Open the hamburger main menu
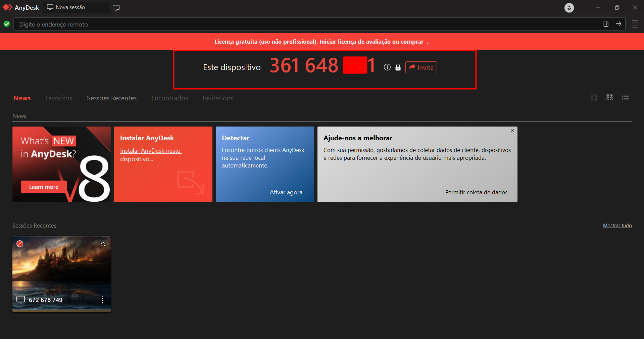The height and width of the screenshot is (339, 644). coord(635,24)
